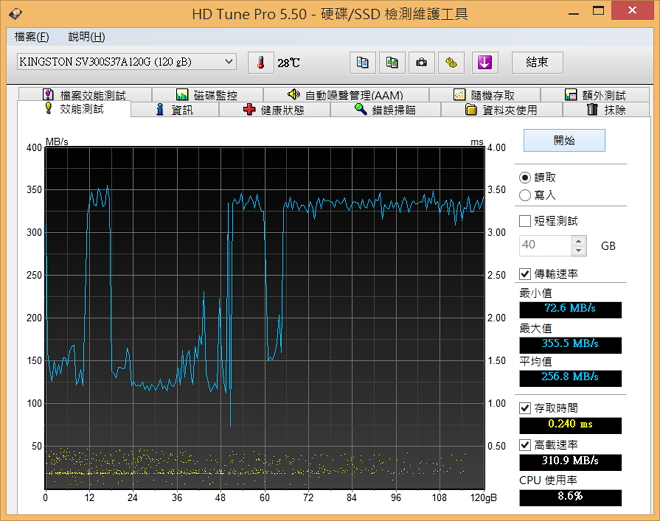Switch to the 抹除 tab
Image resolution: width=660 pixels, height=521 pixels.
pos(606,110)
